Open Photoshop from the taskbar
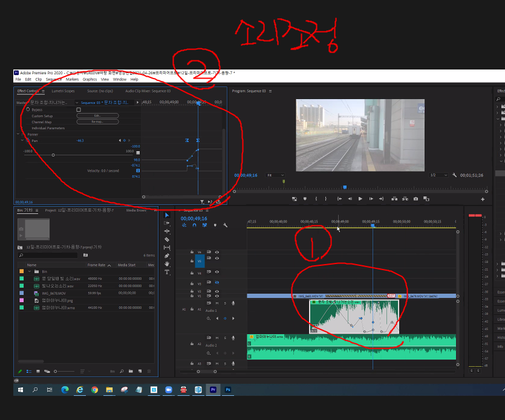Image resolution: width=505 pixels, height=420 pixels. pos(228,390)
